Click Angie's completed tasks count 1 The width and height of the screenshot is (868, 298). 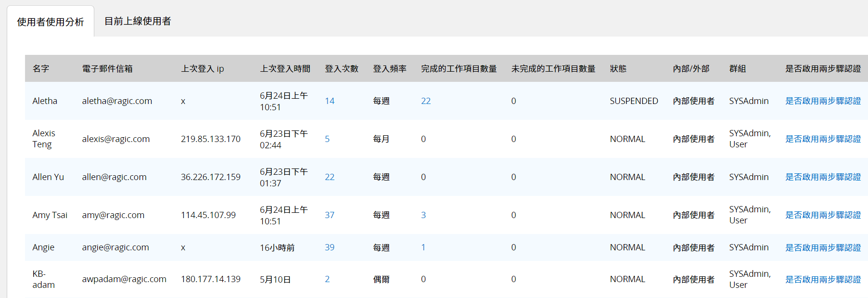[423, 247]
